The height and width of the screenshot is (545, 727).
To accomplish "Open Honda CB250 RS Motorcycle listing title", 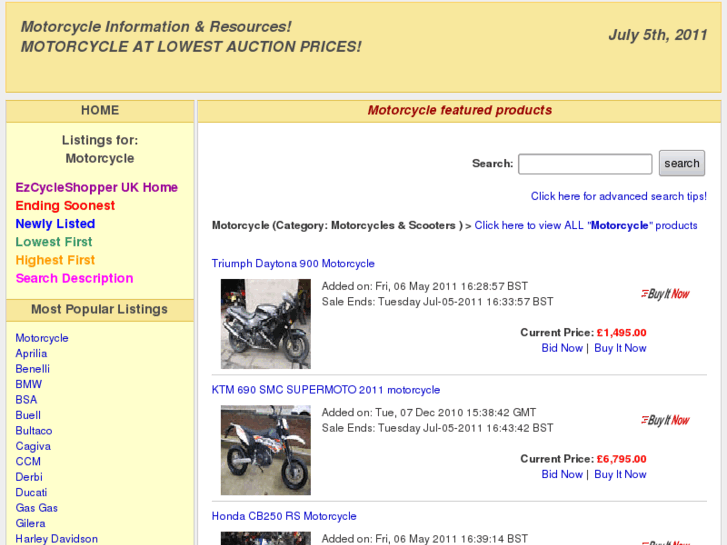I will 284,516.
